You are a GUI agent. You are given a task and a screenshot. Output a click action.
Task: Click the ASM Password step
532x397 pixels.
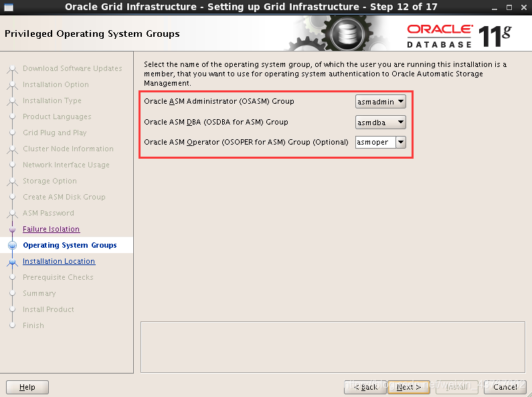[x=48, y=213]
